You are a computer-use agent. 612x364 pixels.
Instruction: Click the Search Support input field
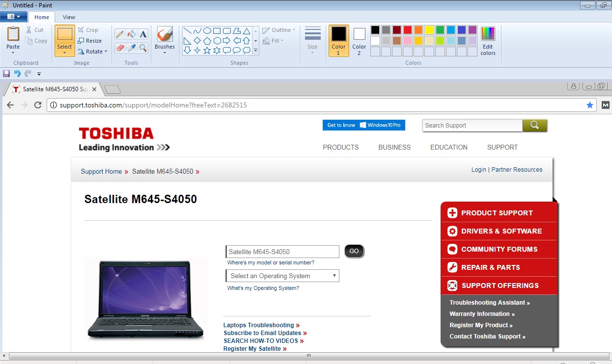[x=473, y=126]
